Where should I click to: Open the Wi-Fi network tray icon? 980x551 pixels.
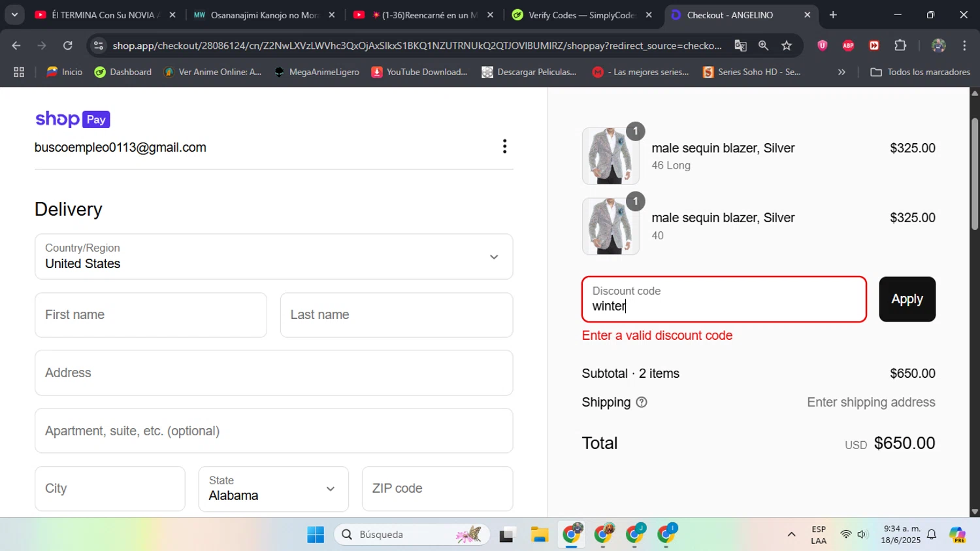pos(846,535)
